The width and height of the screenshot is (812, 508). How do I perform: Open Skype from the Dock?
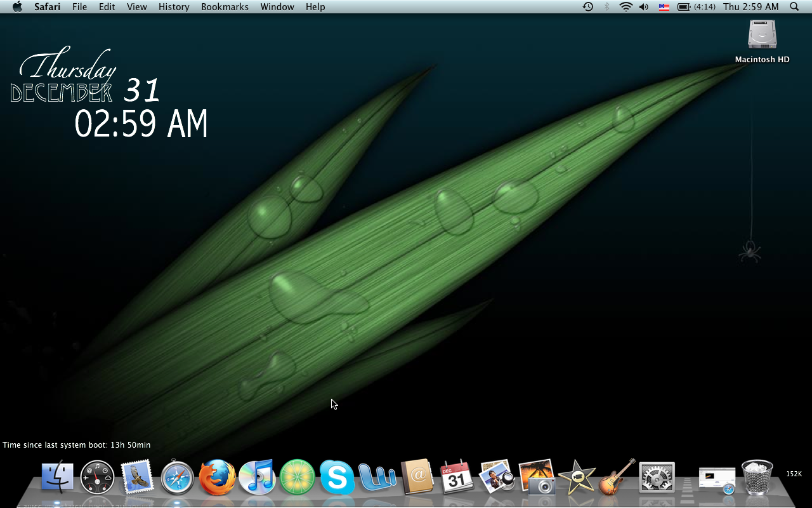[337, 478]
